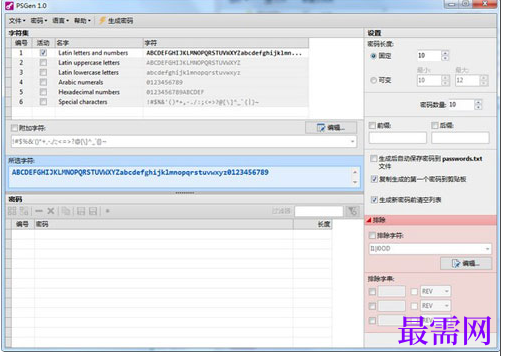Viewport: 510px width, 362px height.
Task: Expand the exclude characters combo box
Action: click(487, 249)
